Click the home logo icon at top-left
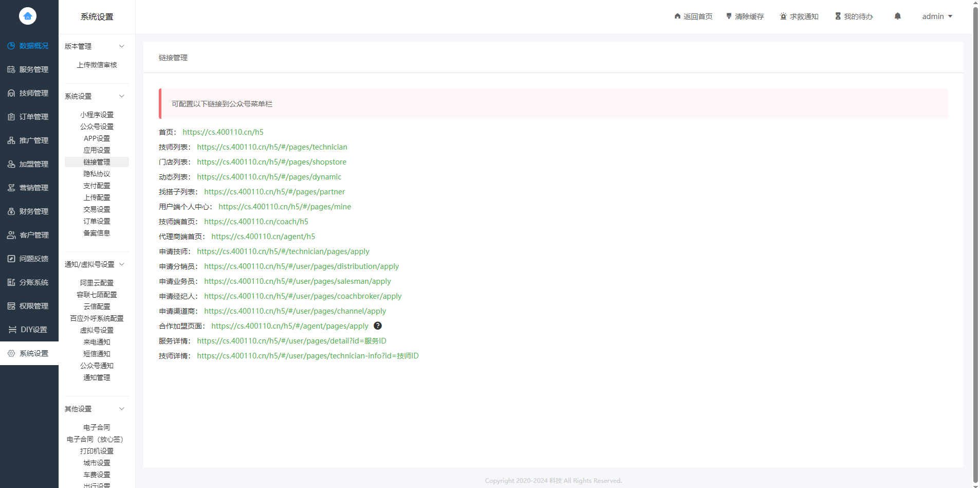This screenshot has width=980, height=488. click(28, 16)
